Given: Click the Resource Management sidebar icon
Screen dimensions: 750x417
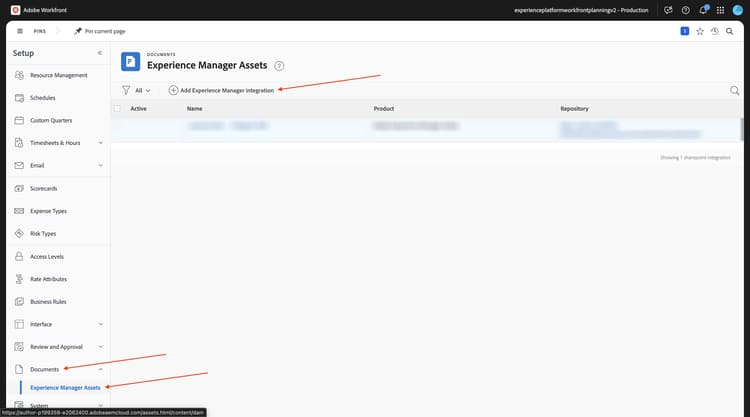Looking at the screenshot, I should pyautogui.click(x=19, y=75).
